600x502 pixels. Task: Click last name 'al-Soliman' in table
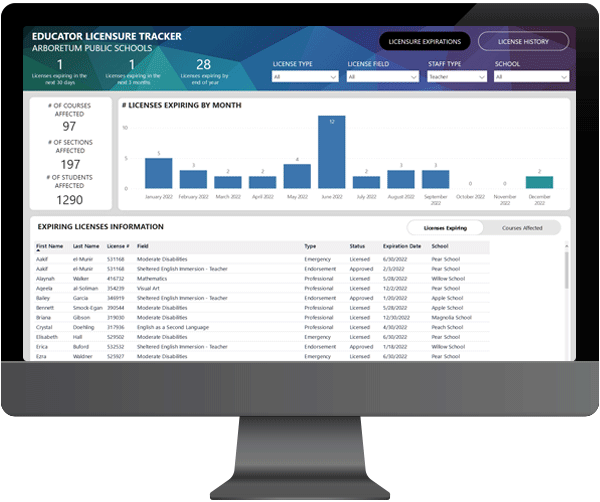tap(85, 288)
